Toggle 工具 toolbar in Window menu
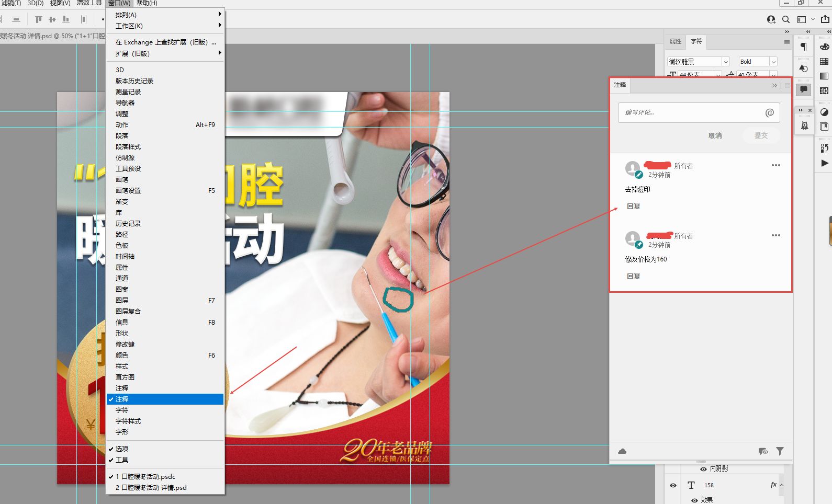The image size is (832, 504). (165, 460)
